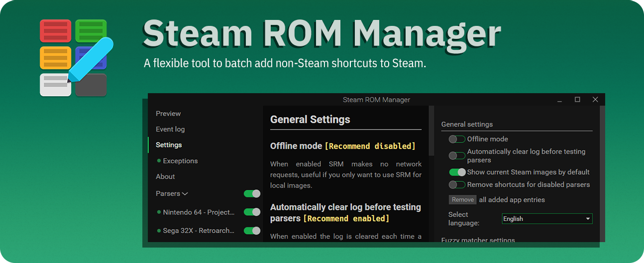Open Nintendo 64 - Project... parser entry
Screen dimensions: 644x263
pos(199,212)
